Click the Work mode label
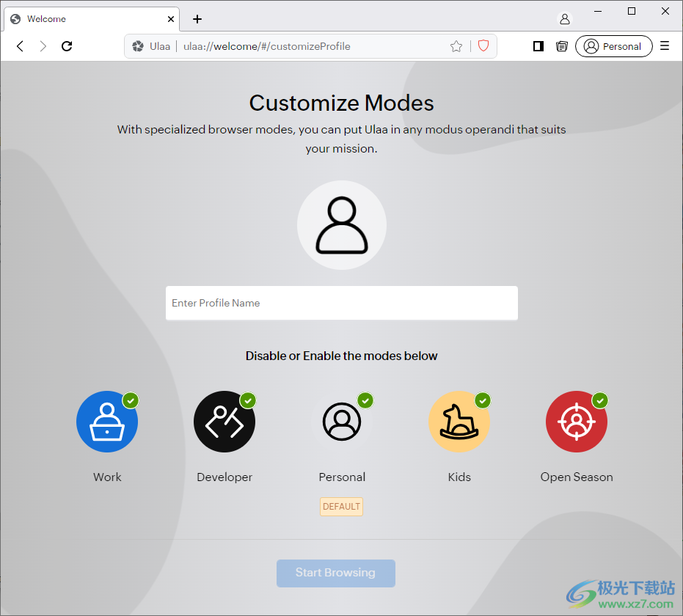Screen dimensions: 683x616 (107, 477)
